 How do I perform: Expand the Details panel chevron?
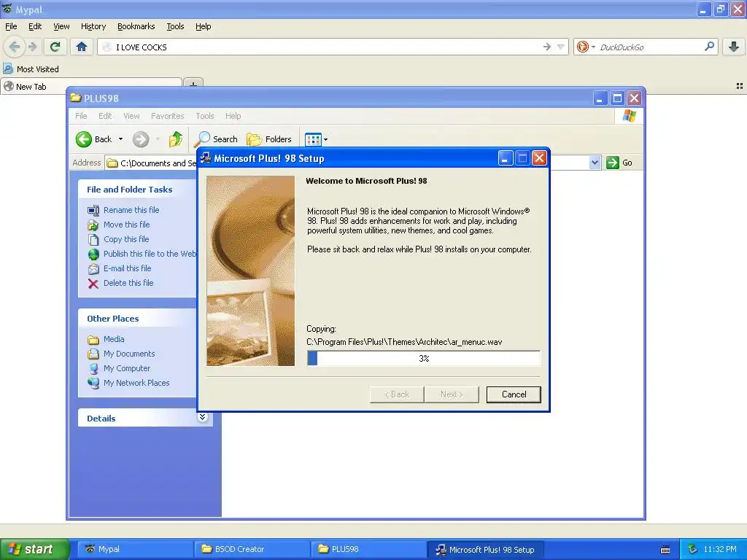coord(203,418)
